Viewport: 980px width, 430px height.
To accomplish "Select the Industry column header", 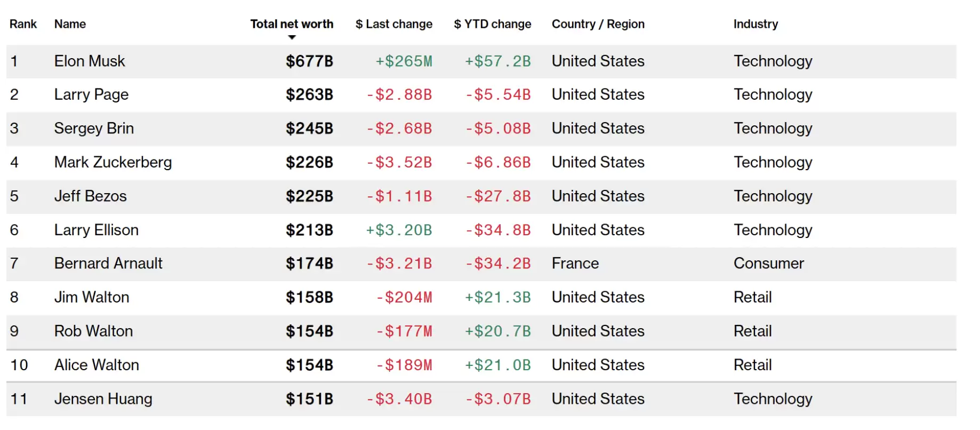I will (755, 24).
